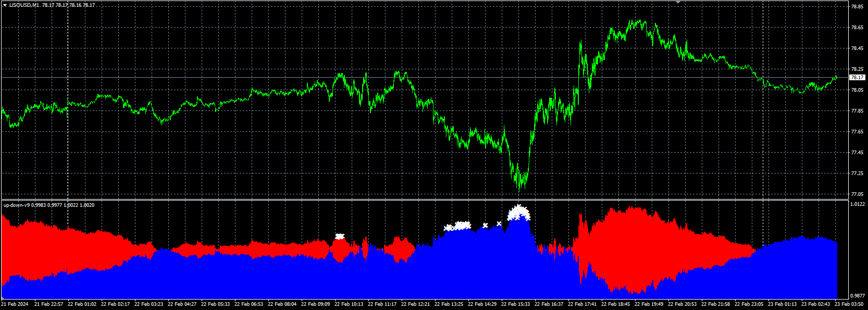
Task: Open the one-click trading triangle beside USOUSD,M1
Action: point(5,5)
